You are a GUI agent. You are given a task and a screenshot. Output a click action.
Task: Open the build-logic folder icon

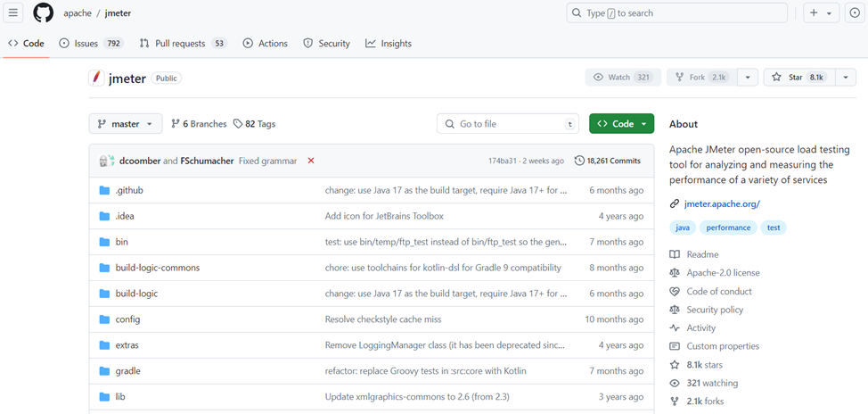tap(104, 294)
